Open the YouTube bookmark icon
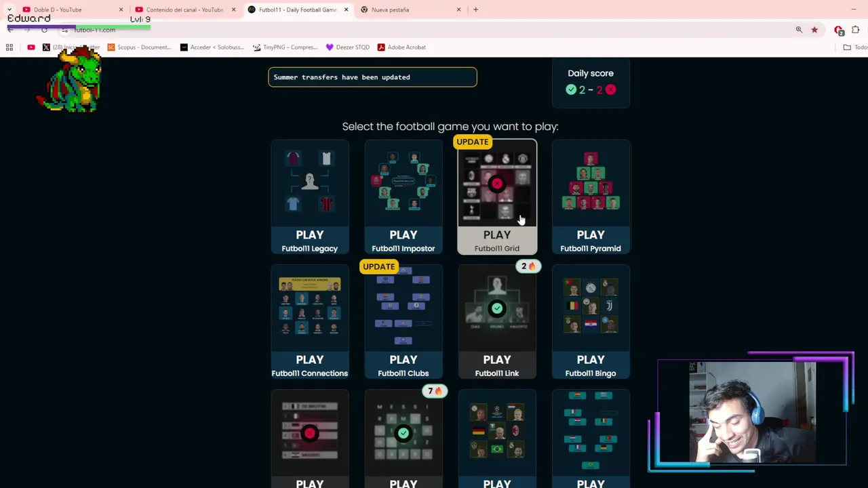This screenshot has width=868, height=488. tap(31, 47)
